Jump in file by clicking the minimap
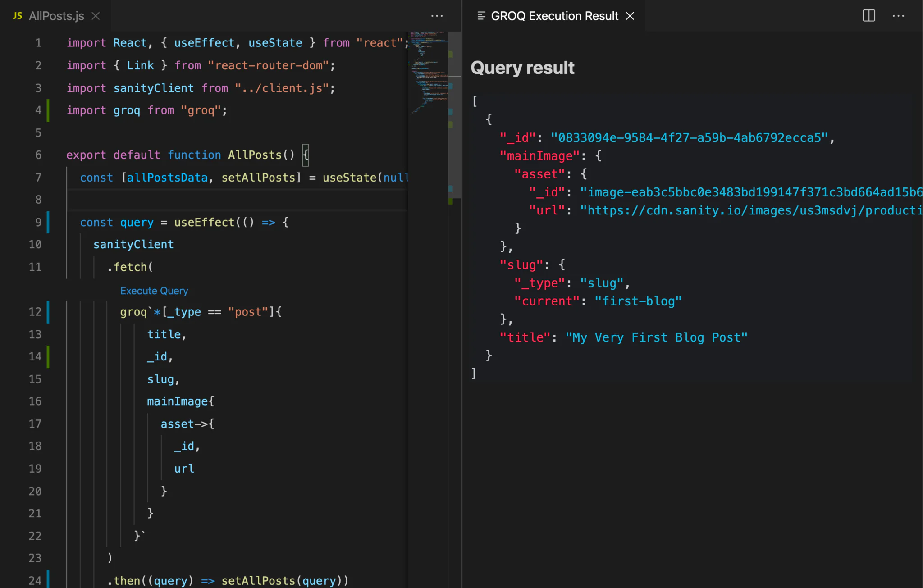 pyautogui.click(x=428, y=135)
